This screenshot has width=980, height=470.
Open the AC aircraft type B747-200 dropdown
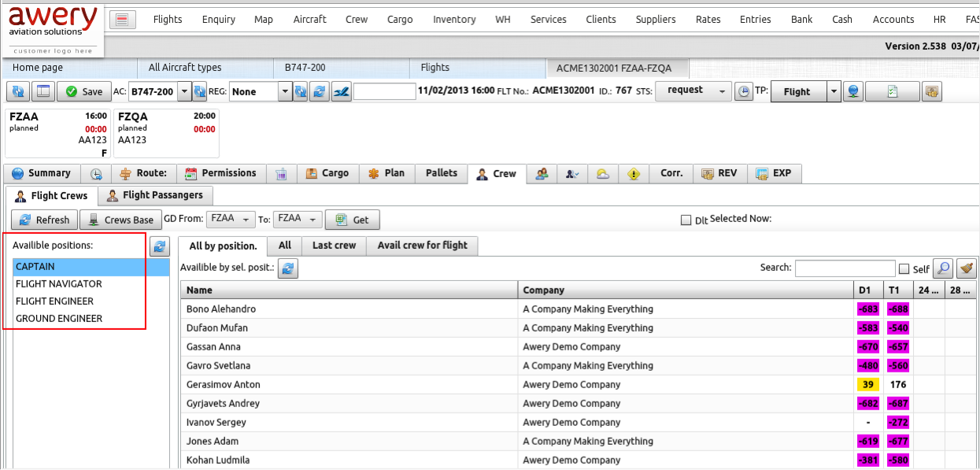[184, 91]
